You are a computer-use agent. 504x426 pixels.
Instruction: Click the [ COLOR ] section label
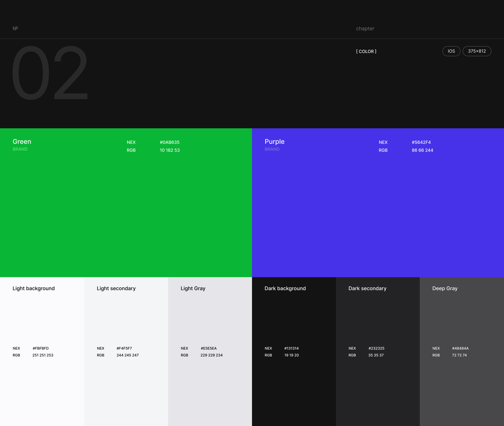(366, 51)
